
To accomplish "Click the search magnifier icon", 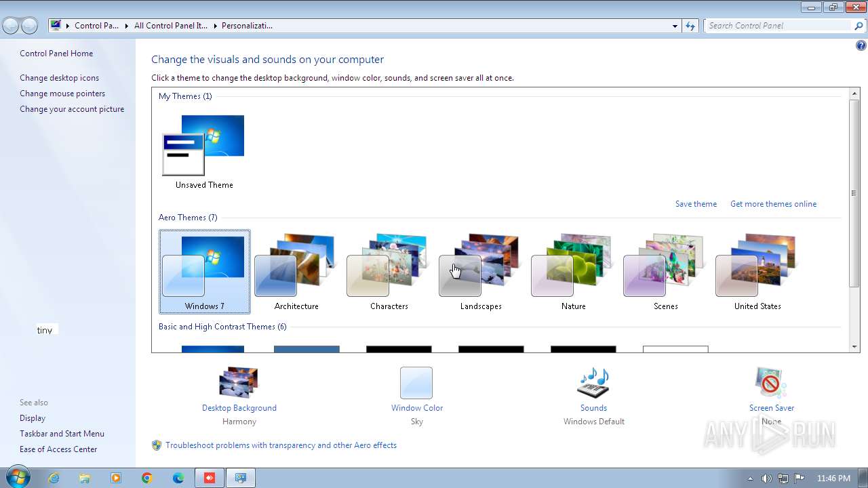I will click(x=859, y=26).
